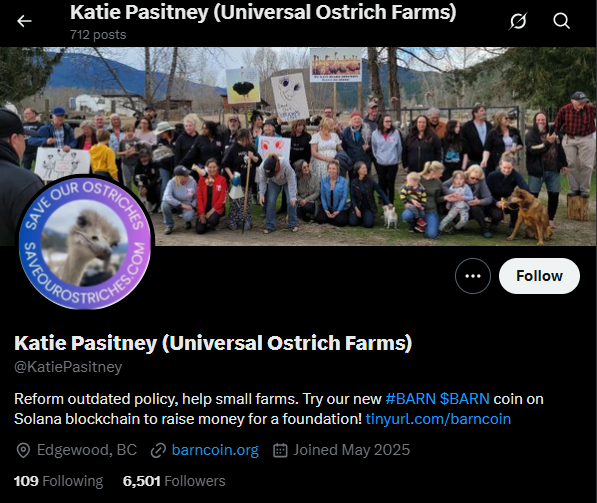597x503 pixels.
Task: Click the 712 posts count in header
Action: 98,35
